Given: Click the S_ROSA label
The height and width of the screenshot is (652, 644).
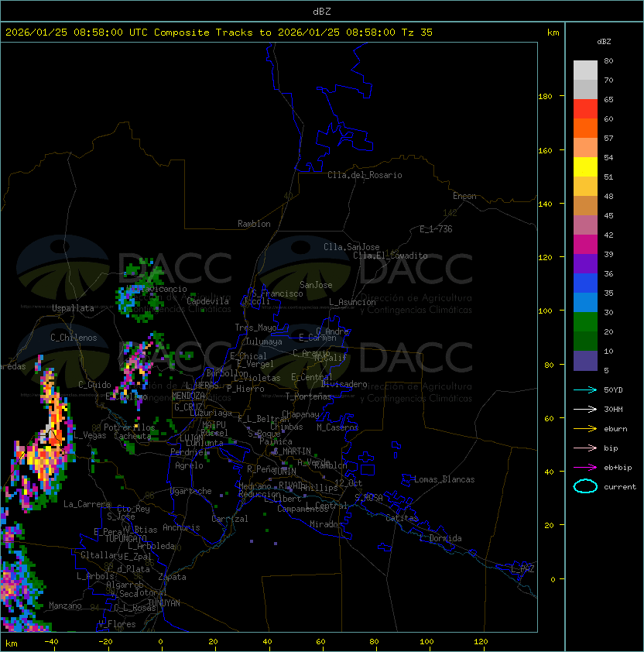Looking at the screenshot, I should [368, 498].
